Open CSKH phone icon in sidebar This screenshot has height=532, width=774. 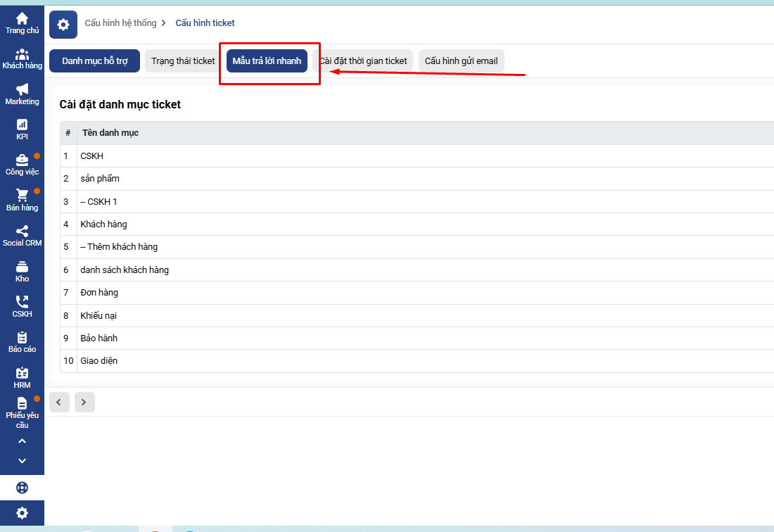[x=22, y=303]
